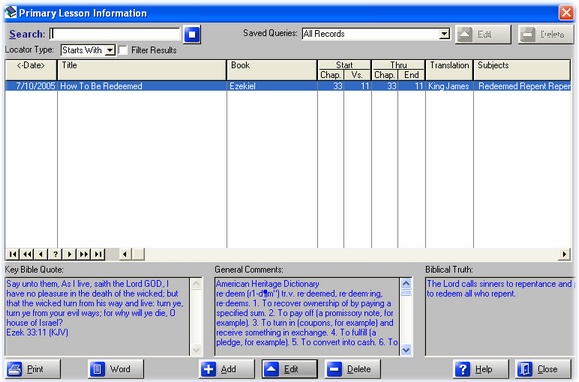Jump to first record navigator arrow
Image resolution: width=579 pixels, height=382 pixels.
pos(13,254)
